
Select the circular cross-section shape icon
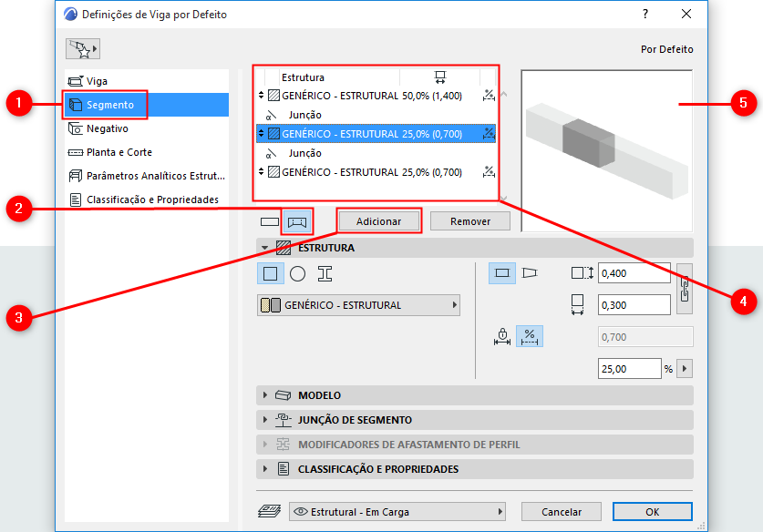[x=298, y=271]
